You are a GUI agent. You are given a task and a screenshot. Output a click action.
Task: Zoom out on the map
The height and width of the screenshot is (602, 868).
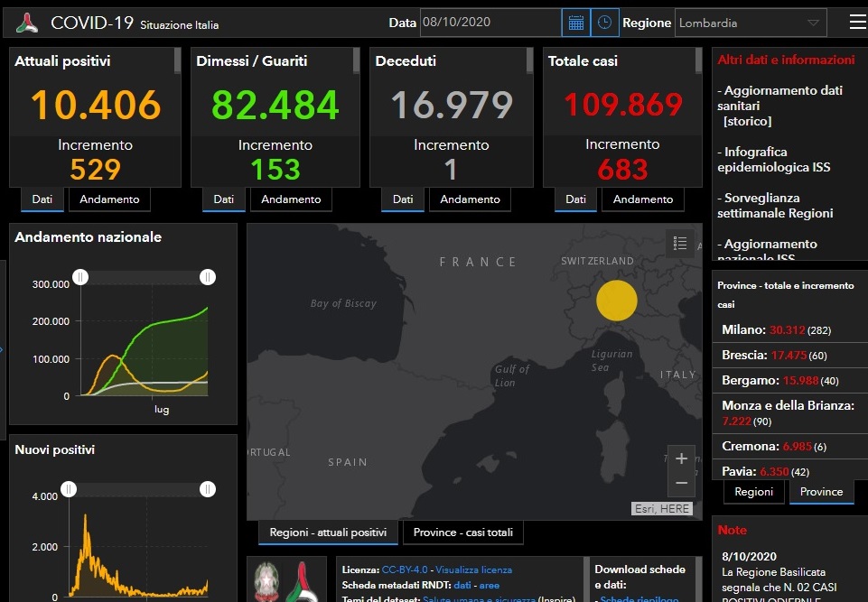point(681,483)
